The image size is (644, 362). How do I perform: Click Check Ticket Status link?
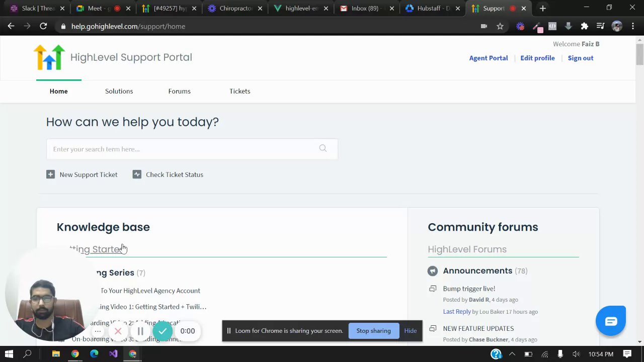(175, 174)
